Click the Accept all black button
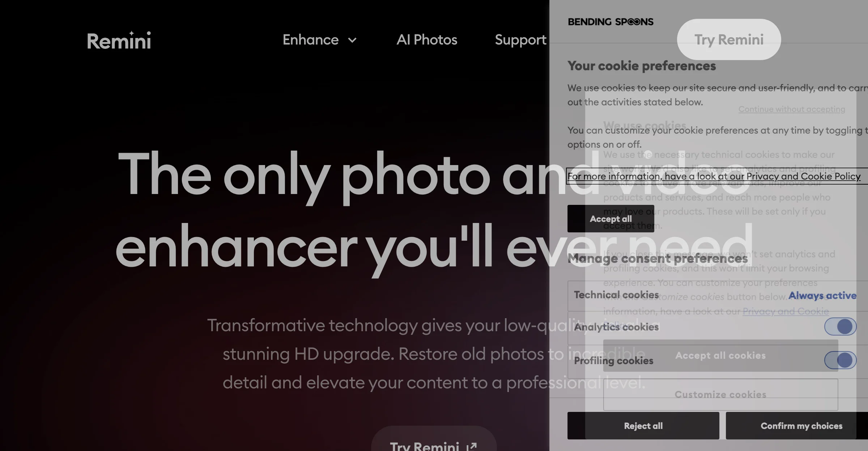 pos(610,218)
